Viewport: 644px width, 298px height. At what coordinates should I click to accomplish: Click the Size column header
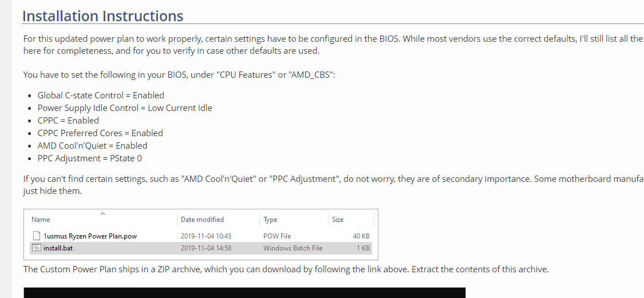338,220
